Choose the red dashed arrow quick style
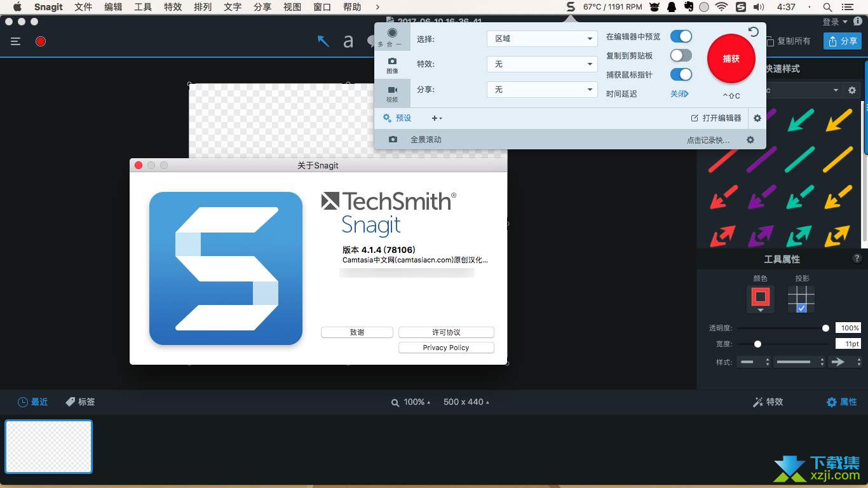This screenshot has width=868, height=488. coord(723,197)
